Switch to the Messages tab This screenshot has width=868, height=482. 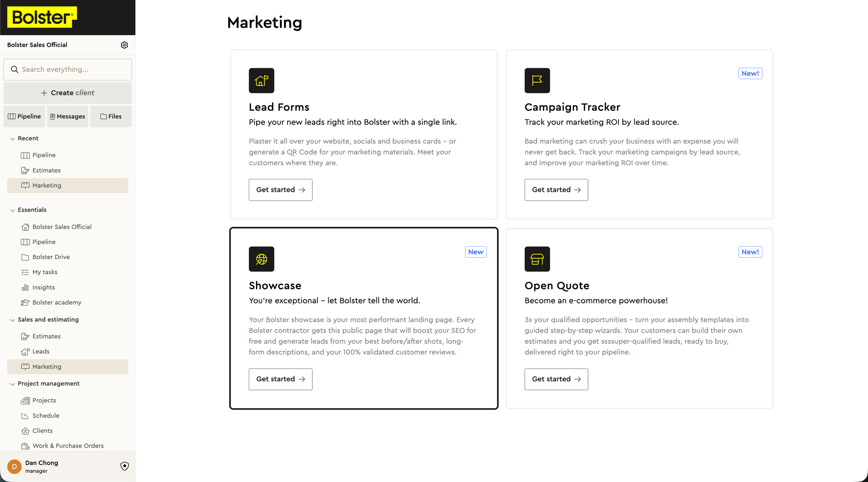tap(67, 117)
